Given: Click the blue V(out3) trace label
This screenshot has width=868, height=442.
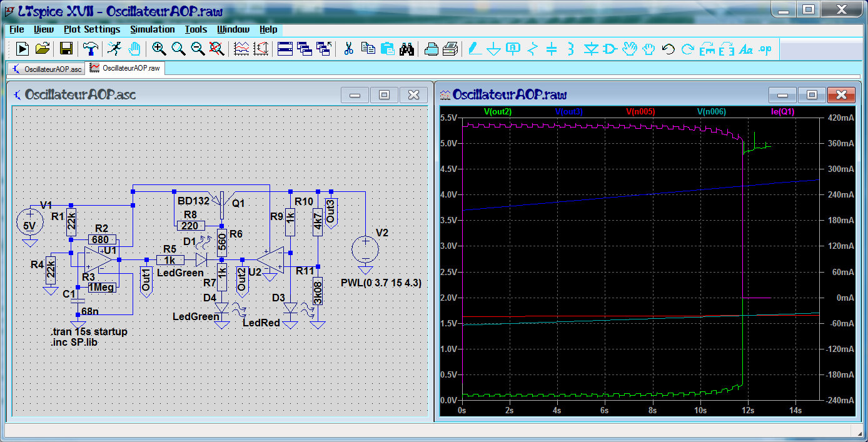Looking at the screenshot, I should coord(569,112).
